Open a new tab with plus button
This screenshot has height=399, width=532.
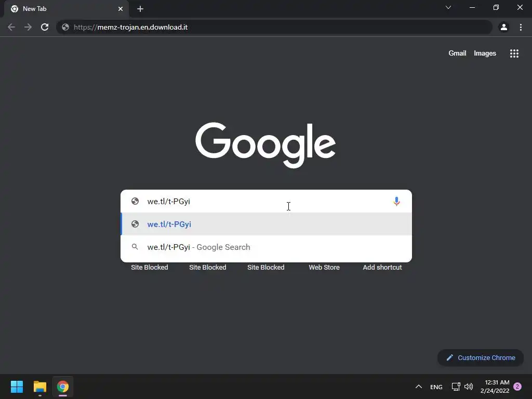pyautogui.click(x=140, y=9)
